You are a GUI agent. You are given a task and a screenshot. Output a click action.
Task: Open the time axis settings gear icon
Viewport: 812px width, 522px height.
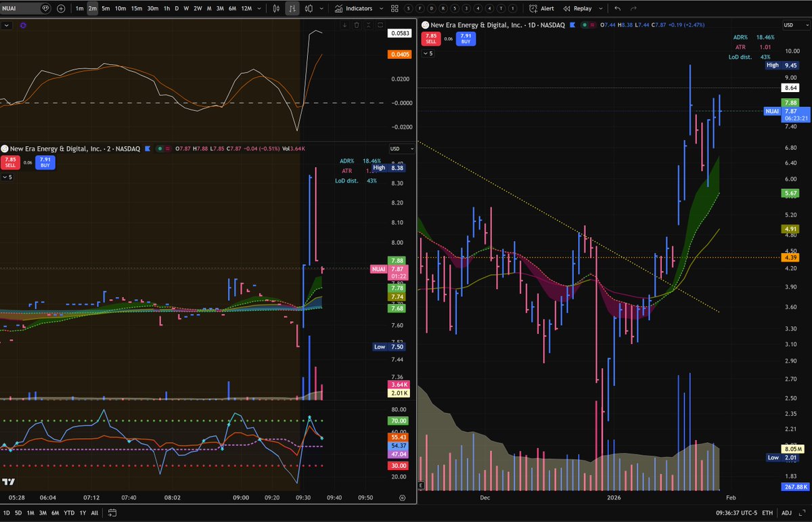point(402,497)
